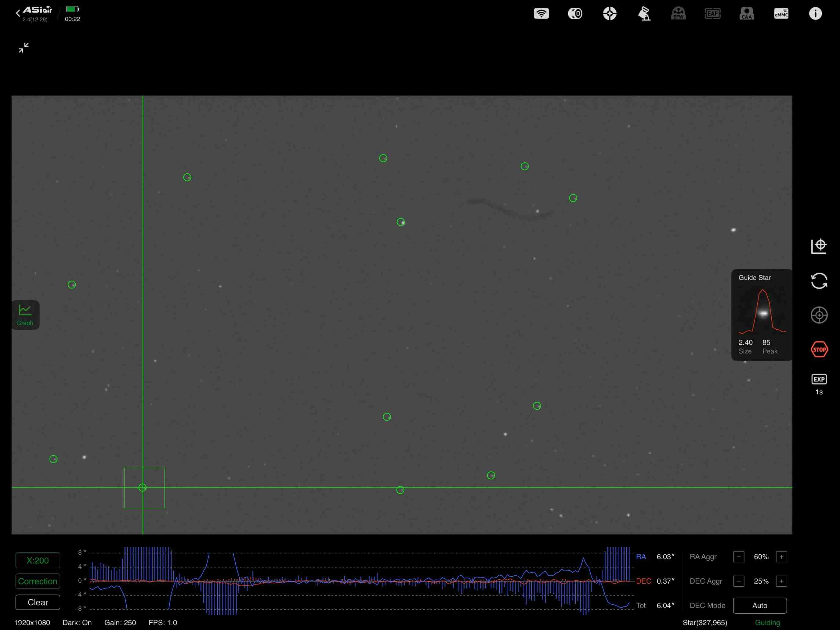Open the EFW filter wheel icon
840x630 pixels.
(x=678, y=14)
